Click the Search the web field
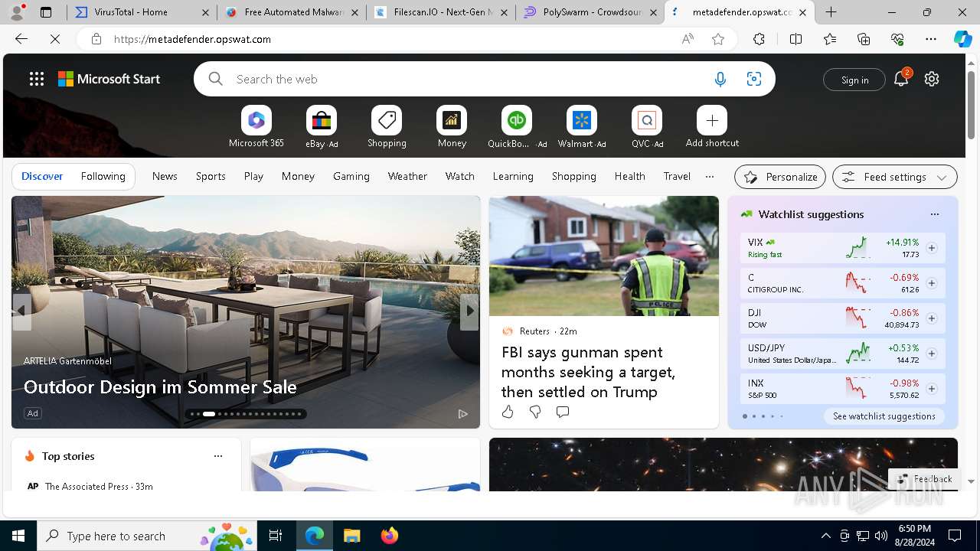 tap(467, 79)
